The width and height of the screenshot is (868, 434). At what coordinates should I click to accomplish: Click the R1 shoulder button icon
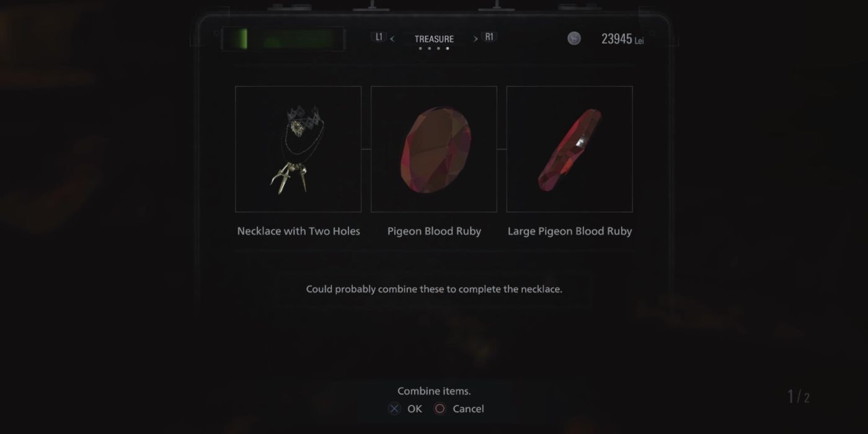489,37
